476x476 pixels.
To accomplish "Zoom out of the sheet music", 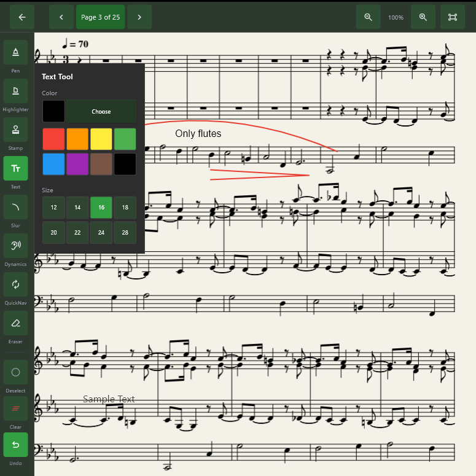I will click(x=369, y=17).
